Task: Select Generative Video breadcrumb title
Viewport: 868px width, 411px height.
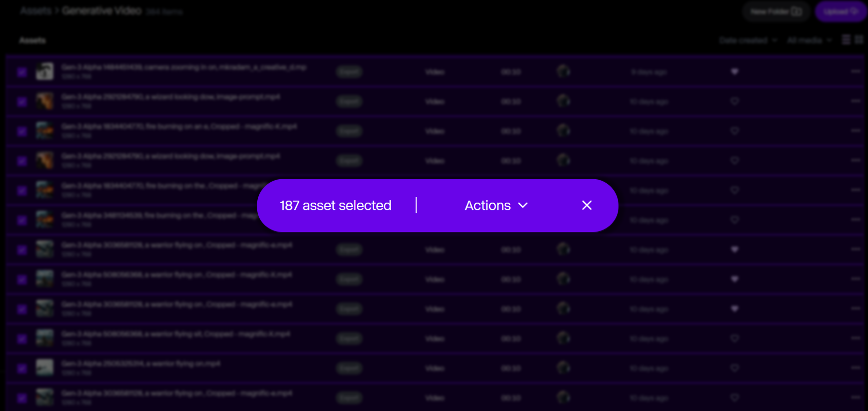Action: pos(101,11)
